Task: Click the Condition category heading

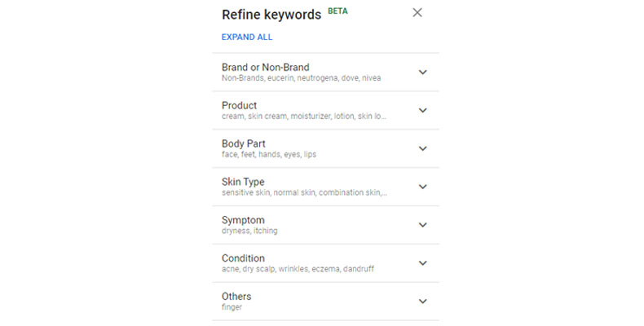Action: pyautogui.click(x=243, y=258)
